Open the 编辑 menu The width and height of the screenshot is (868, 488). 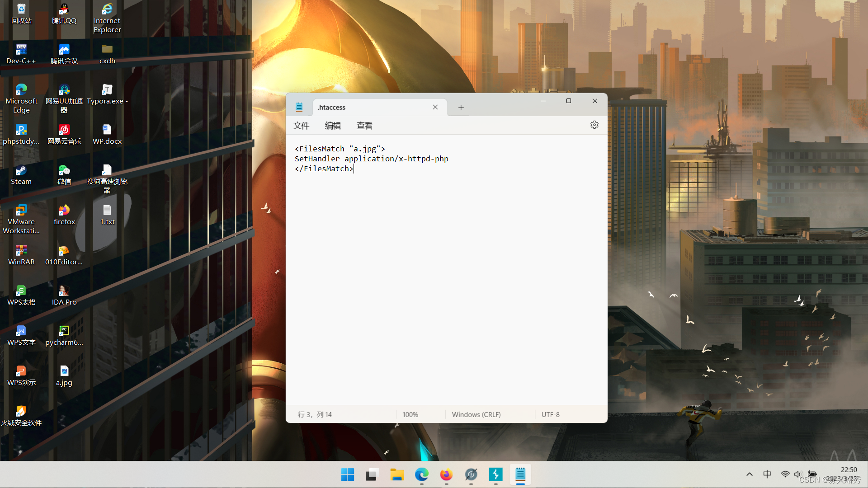coord(333,126)
